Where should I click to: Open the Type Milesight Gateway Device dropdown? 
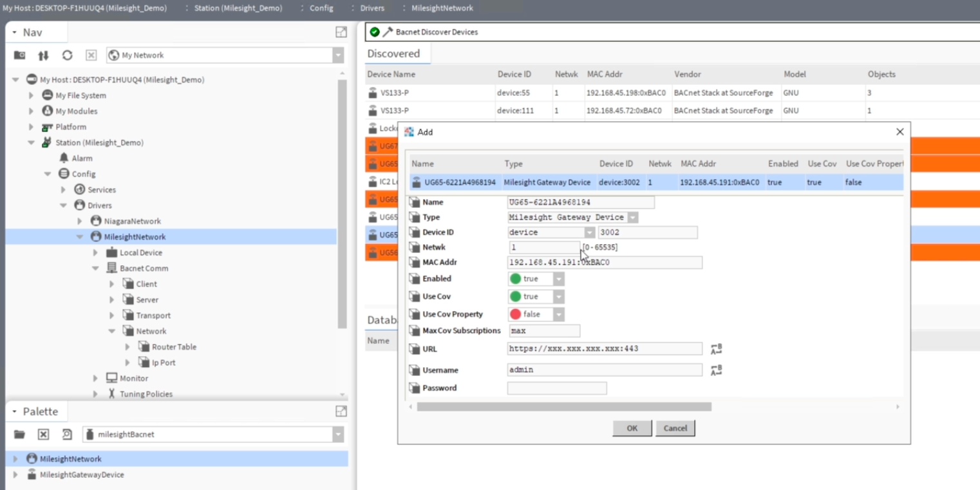pyautogui.click(x=633, y=218)
